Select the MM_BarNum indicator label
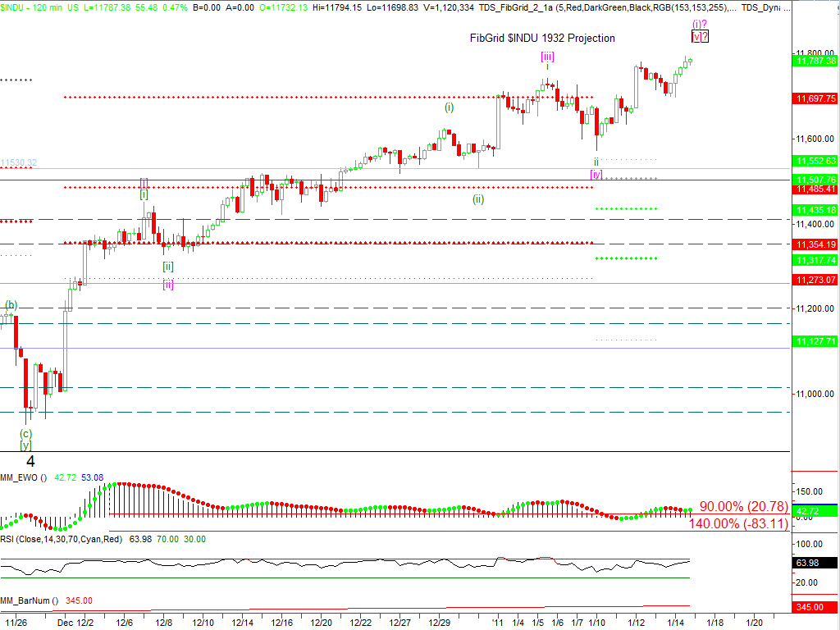Image resolution: width=840 pixels, height=630 pixels. click(26, 600)
